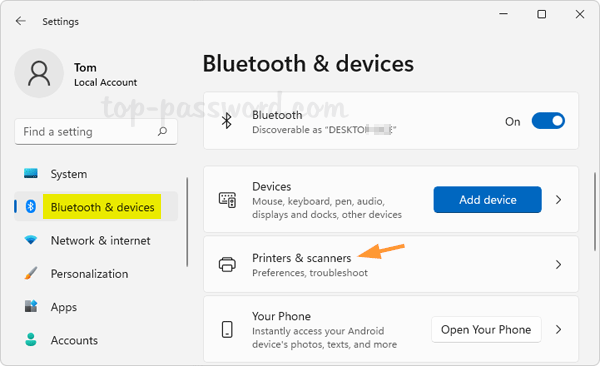Viewport: 600px width, 366px height.
Task: Click the user avatar picture for Tom
Action: [39, 74]
